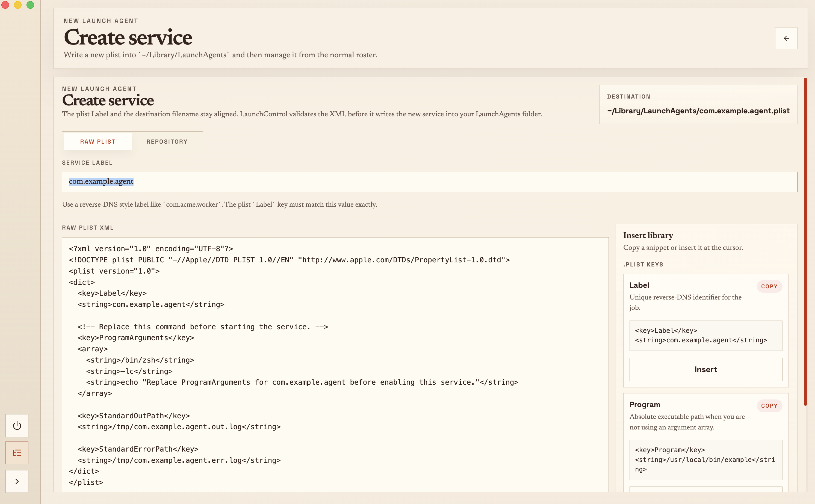The height and width of the screenshot is (504, 815).
Task: Click the /bin/zsh string line
Action: [140, 360]
